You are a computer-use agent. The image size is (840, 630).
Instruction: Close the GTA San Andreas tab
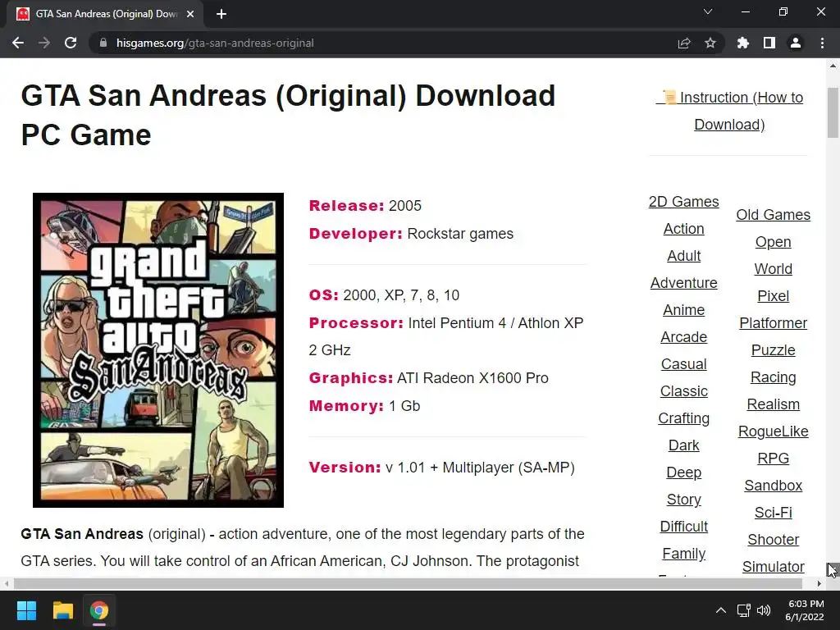[190, 14]
